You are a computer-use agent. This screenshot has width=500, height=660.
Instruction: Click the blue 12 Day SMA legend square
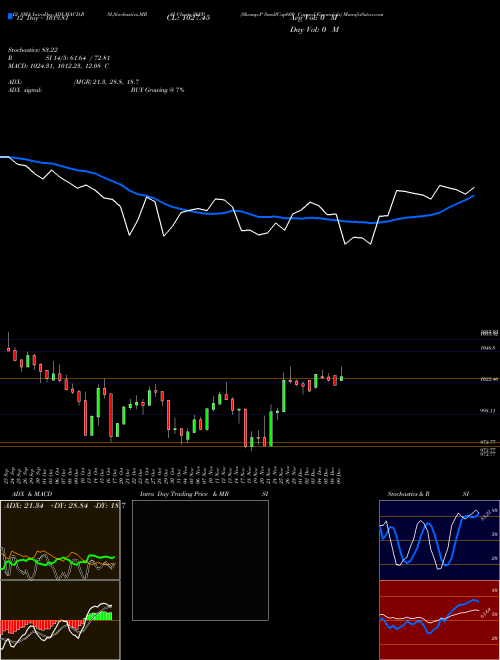(10, 16)
